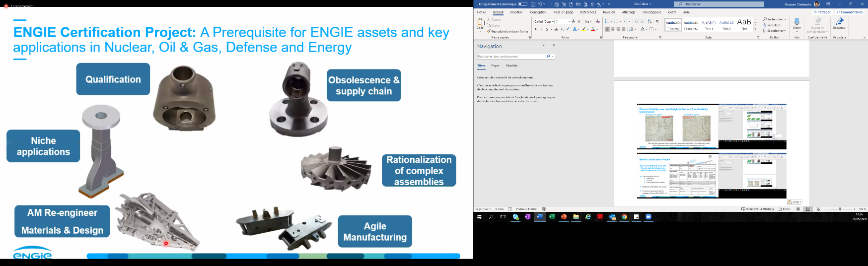Adjust the Word zoom slider in status bar
The width and height of the screenshot is (868, 266).
coord(840,209)
